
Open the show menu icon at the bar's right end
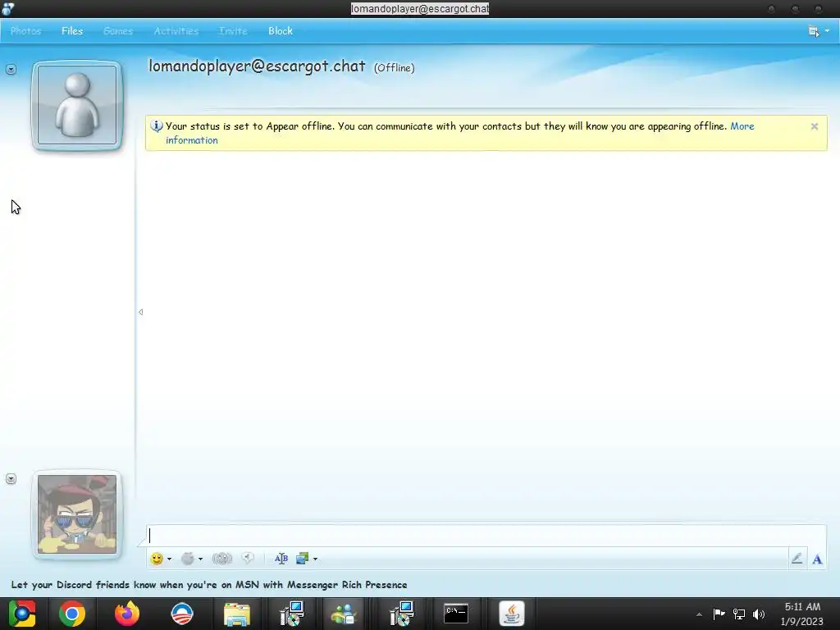click(814, 31)
